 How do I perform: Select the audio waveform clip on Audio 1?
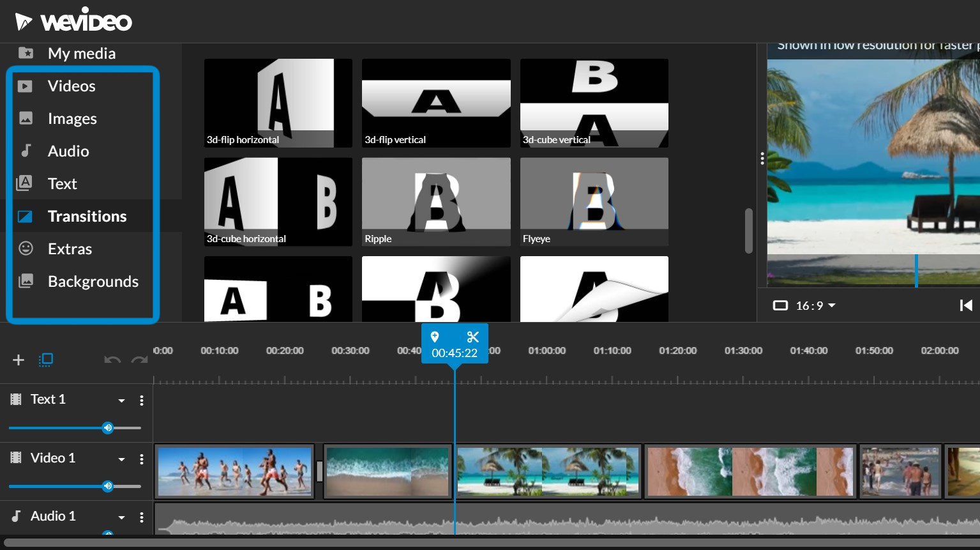567,519
